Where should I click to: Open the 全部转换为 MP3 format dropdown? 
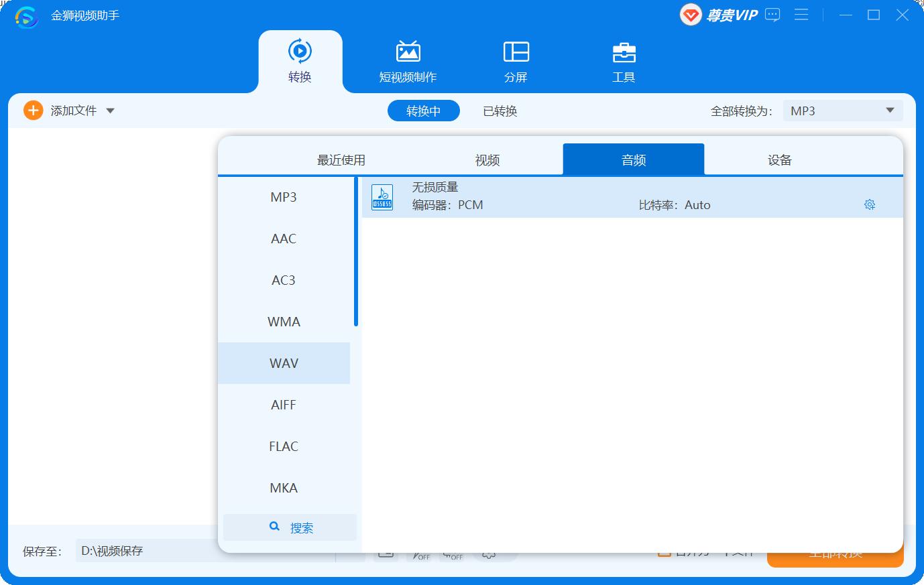tap(842, 111)
